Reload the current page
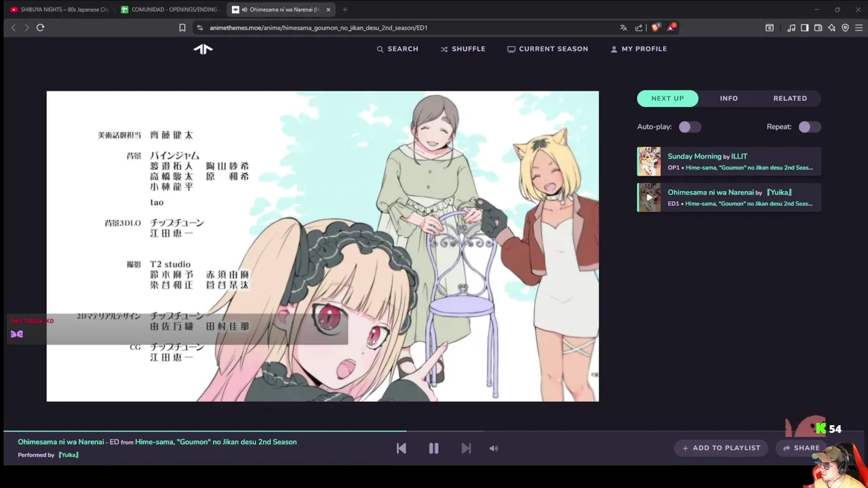The height and width of the screenshot is (488, 868). pos(41,28)
